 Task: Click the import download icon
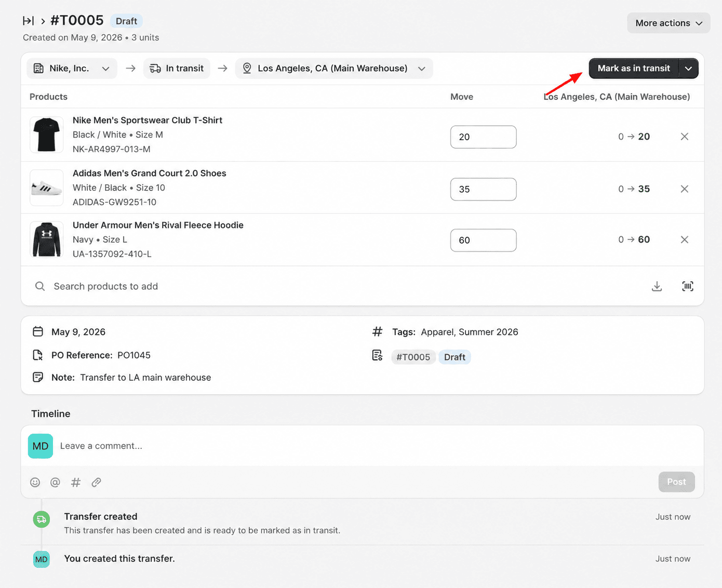[657, 286]
